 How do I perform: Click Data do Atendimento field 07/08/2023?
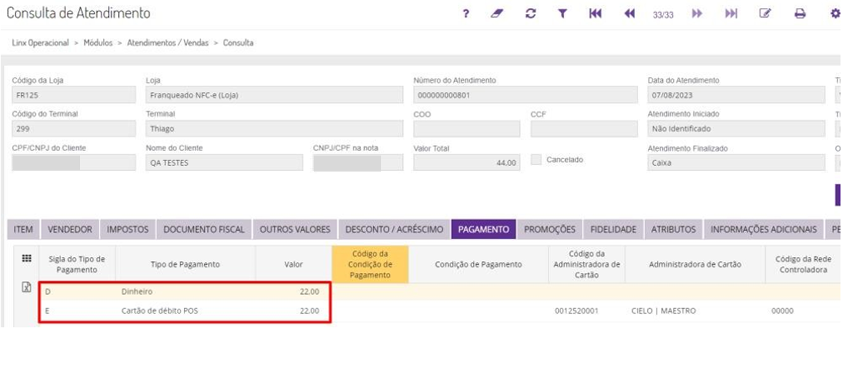736,95
